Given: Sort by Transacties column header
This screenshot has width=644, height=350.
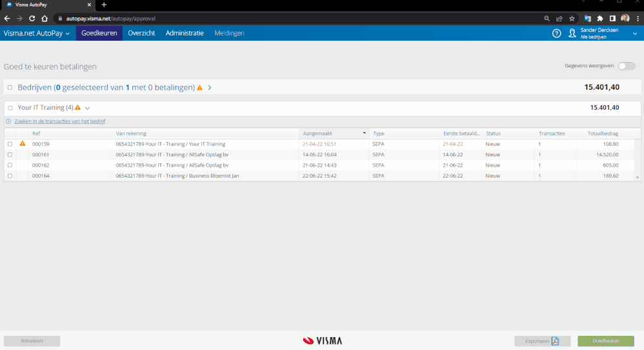Looking at the screenshot, I should [x=552, y=134].
